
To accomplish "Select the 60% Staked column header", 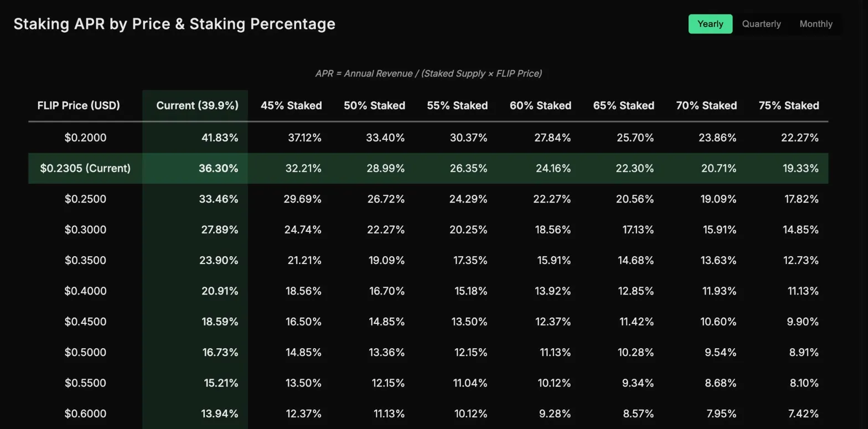I will pos(540,105).
